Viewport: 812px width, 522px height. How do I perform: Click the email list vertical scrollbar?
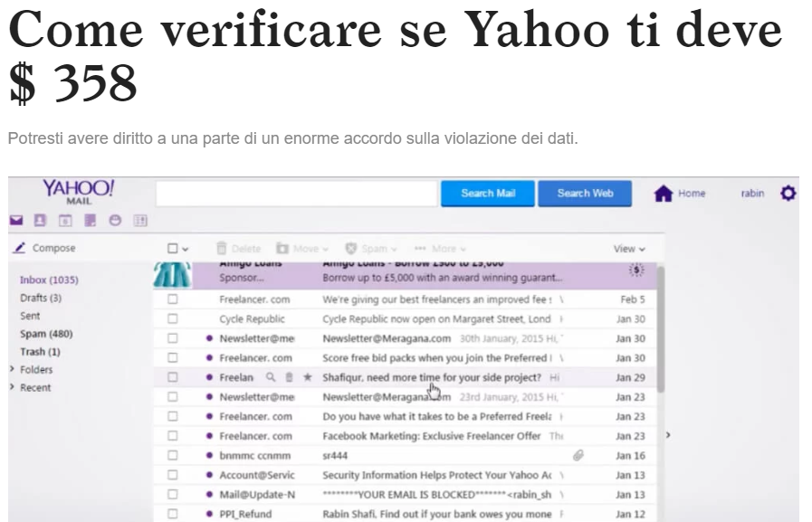[x=660, y=329]
